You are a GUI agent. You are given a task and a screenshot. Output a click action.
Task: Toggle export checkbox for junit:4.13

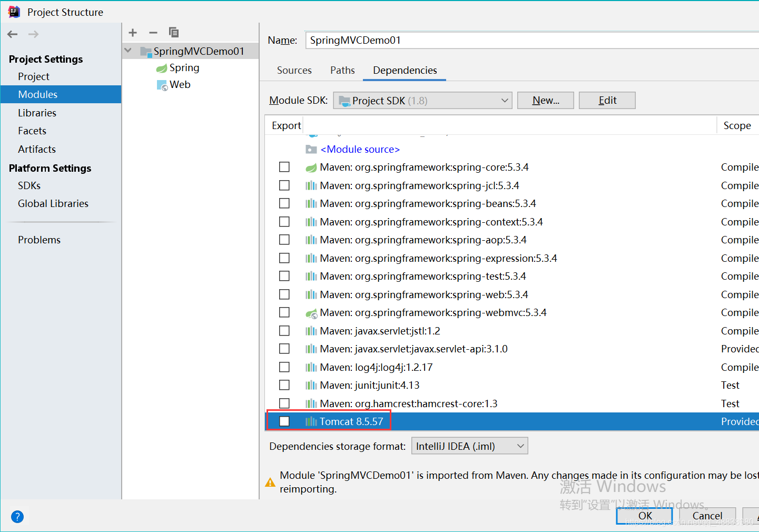tap(284, 385)
